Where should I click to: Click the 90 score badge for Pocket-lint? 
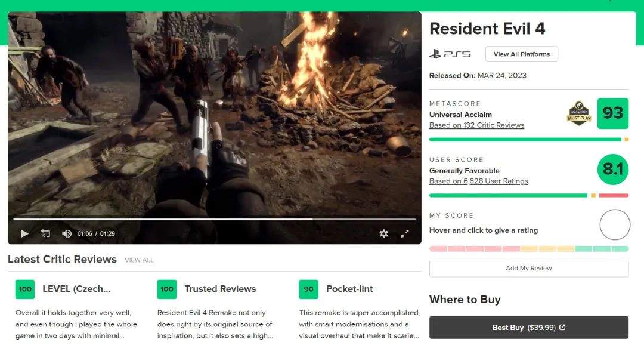click(308, 289)
